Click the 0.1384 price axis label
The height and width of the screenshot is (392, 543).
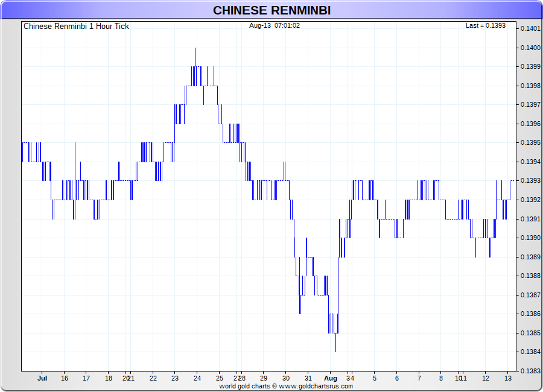530,352
